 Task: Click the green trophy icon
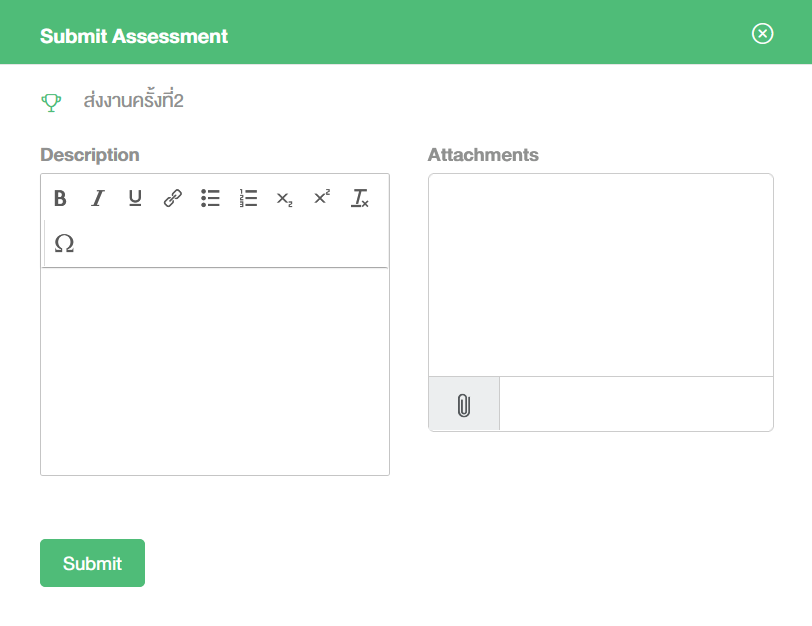tap(51, 101)
